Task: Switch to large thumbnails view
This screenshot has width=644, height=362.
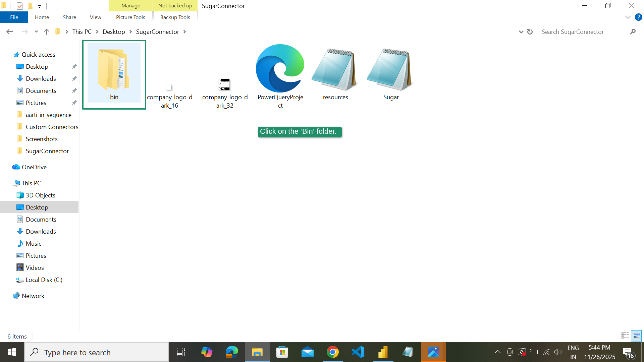Action: [x=636, y=336]
